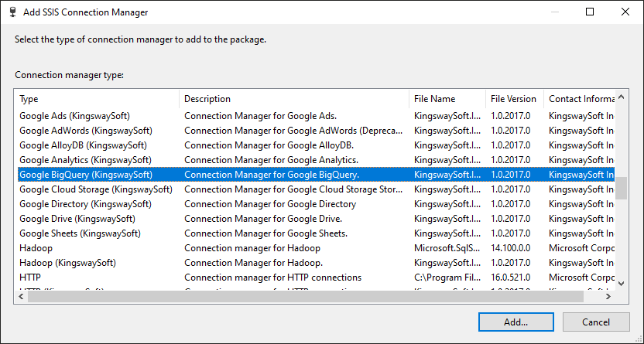
Task: Click the horizontal scrollbar left arrow
Action: [x=22, y=296]
